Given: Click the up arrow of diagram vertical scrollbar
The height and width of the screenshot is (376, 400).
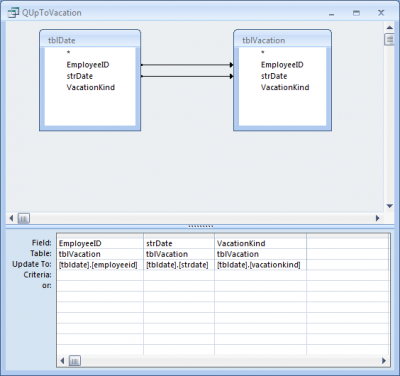Looking at the screenshot, I should [389, 27].
